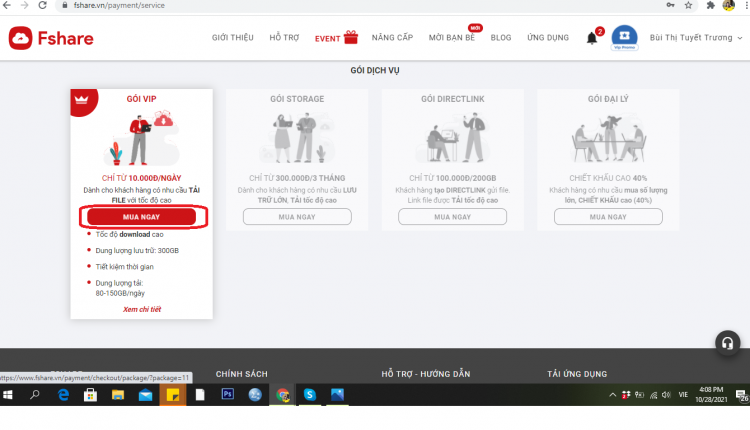Open ỨNG DỤNG menu item
This screenshot has height=430, width=750.
click(548, 37)
